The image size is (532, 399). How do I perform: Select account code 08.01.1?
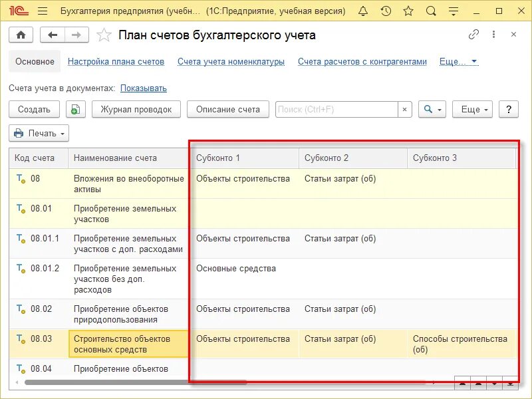pos(45,239)
